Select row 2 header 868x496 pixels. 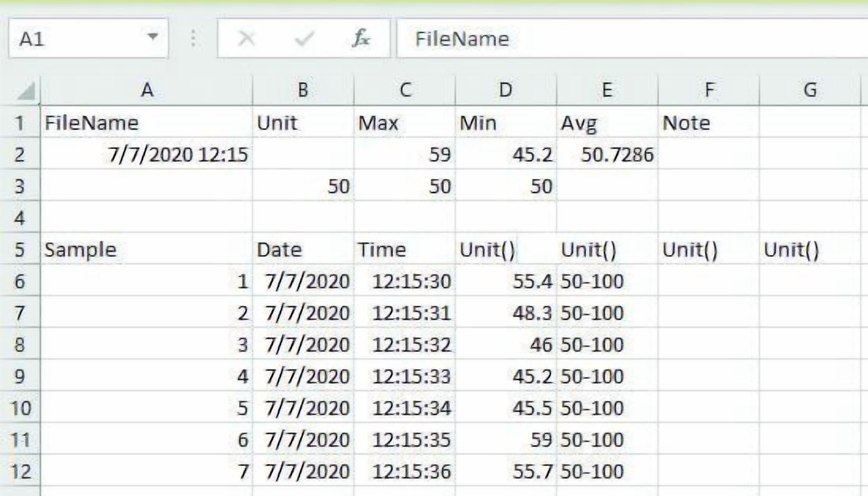20,154
